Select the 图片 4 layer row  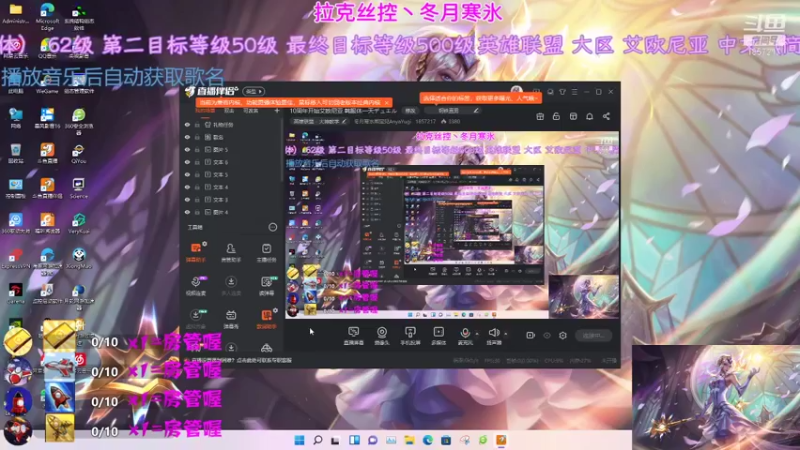coord(232,212)
